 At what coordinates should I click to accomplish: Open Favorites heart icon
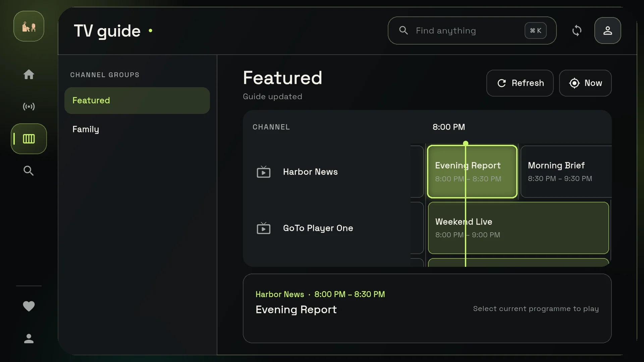pyautogui.click(x=29, y=306)
